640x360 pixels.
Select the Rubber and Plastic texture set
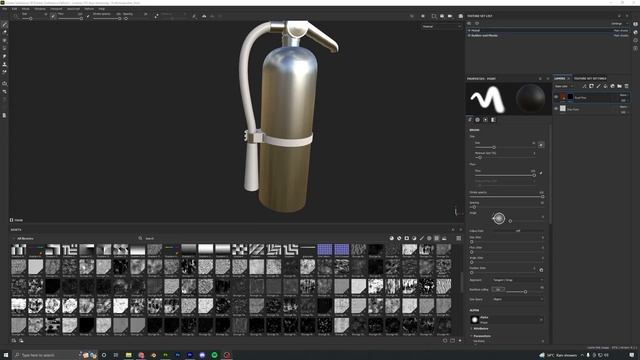548,36
